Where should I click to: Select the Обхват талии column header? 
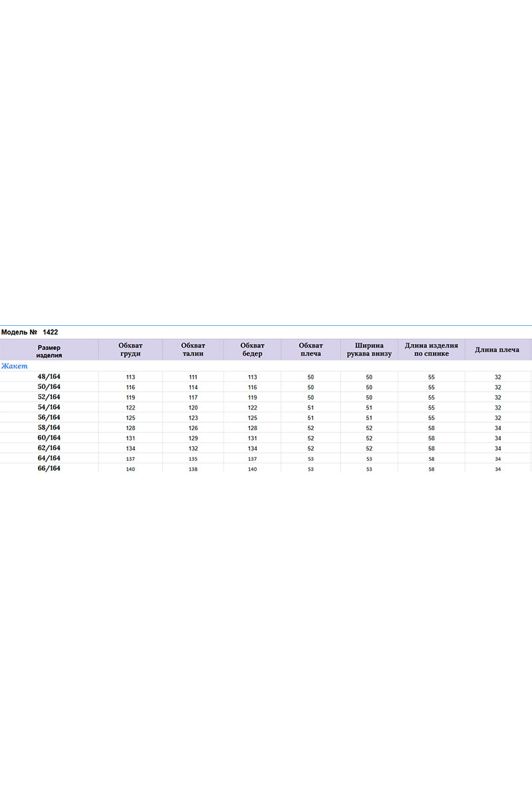click(193, 349)
